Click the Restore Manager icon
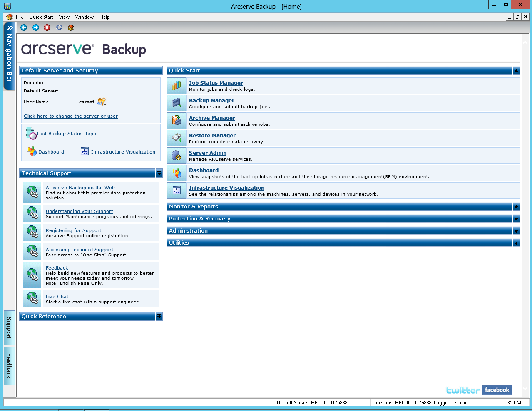 point(176,138)
